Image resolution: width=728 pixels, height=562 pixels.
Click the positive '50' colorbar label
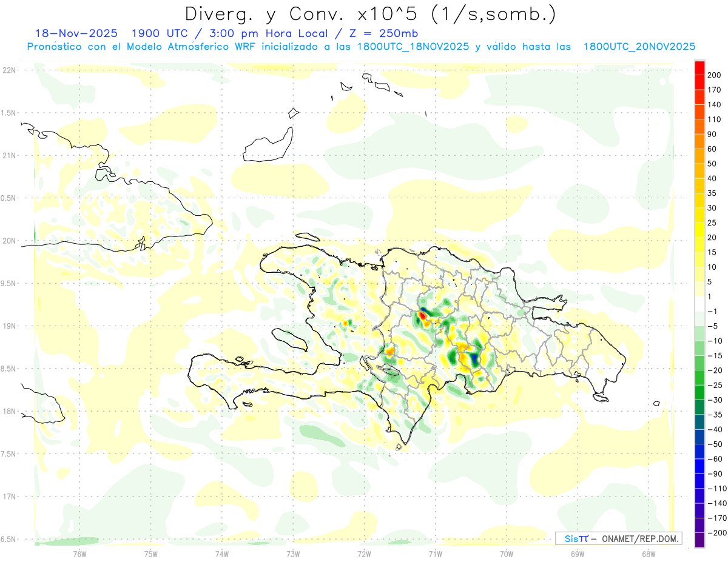pyautogui.click(x=712, y=164)
